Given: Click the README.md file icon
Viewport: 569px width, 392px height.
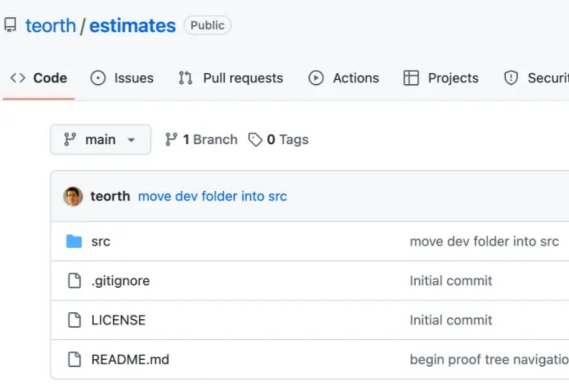Looking at the screenshot, I should (x=74, y=359).
